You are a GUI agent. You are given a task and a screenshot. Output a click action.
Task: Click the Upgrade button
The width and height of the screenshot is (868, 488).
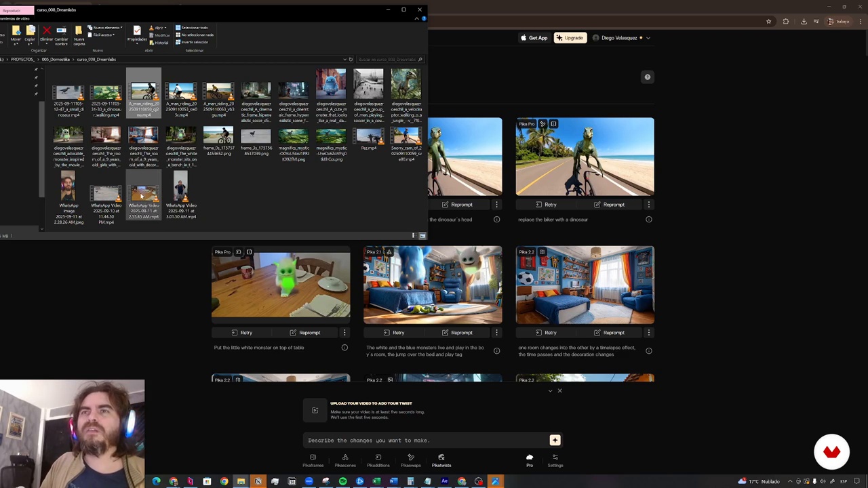click(x=570, y=38)
